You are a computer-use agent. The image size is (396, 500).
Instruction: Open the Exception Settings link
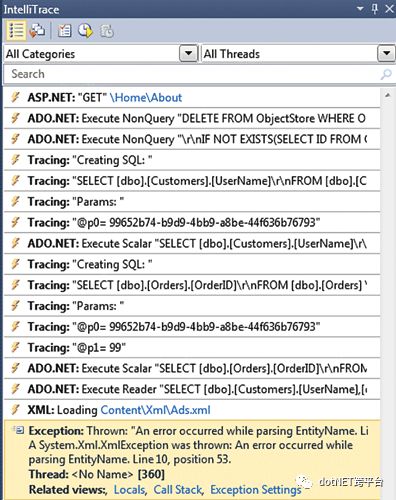256,489
